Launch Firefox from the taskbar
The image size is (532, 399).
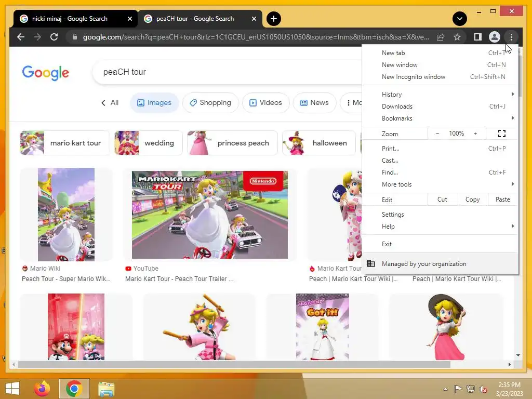pos(42,389)
